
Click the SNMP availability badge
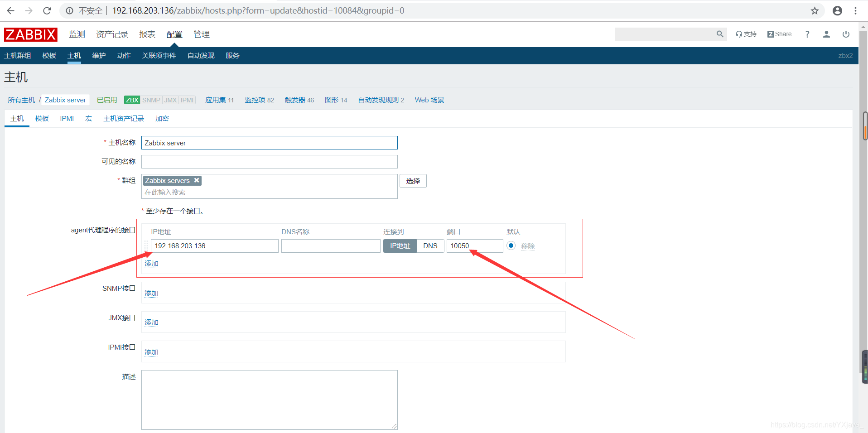151,100
